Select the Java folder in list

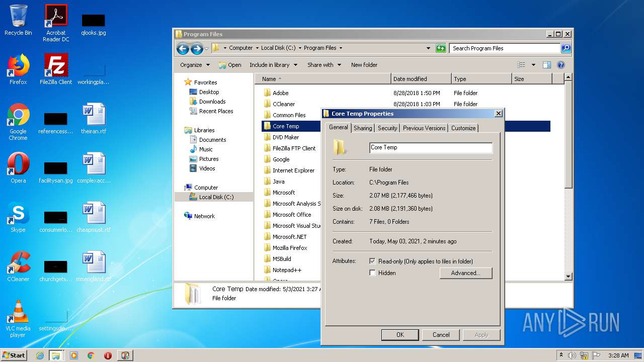pos(279,182)
